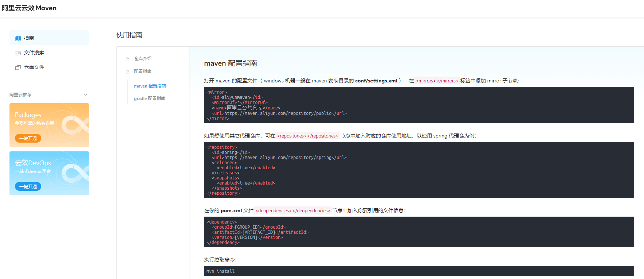This screenshot has width=644, height=279.
Task: Click the document icon beside 配置指南
Action: (127, 72)
